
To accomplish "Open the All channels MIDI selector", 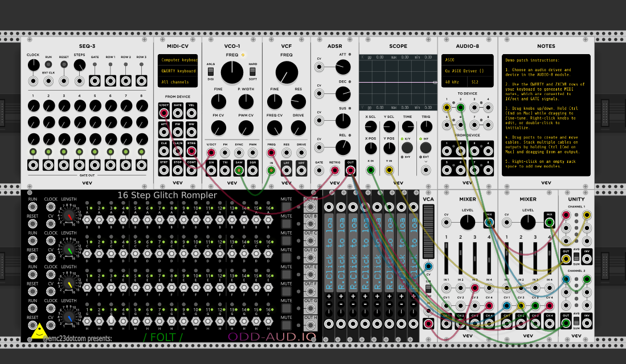I will pos(178,82).
